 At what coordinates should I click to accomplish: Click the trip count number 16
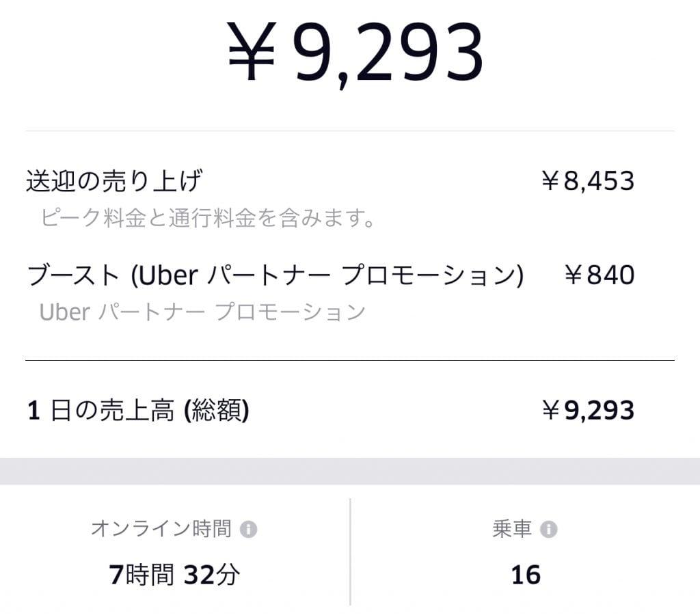pyautogui.click(x=526, y=575)
